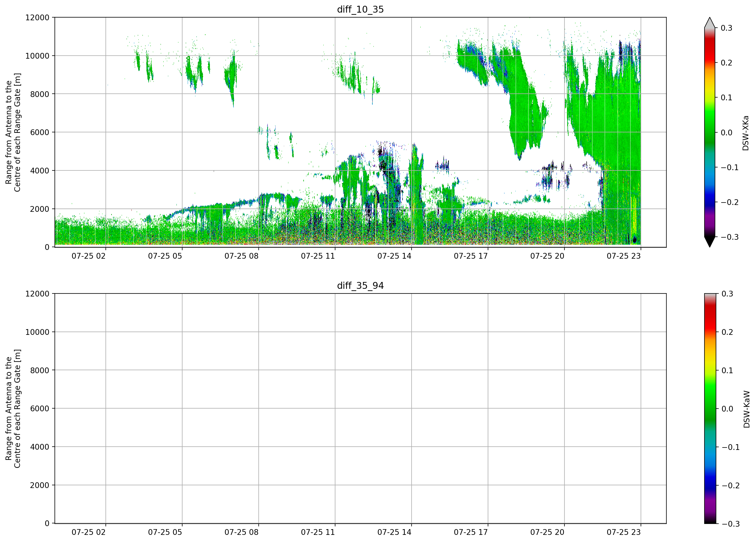
Task: Click the 0.2 label on DSW-XKa colorbar
Action: [x=726, y=63]
